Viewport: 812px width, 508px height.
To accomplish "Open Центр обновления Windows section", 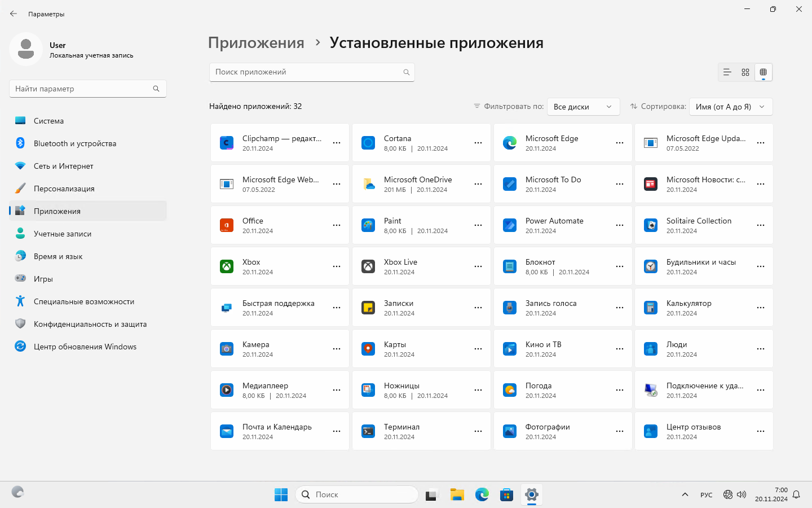I will coord(88,347).
